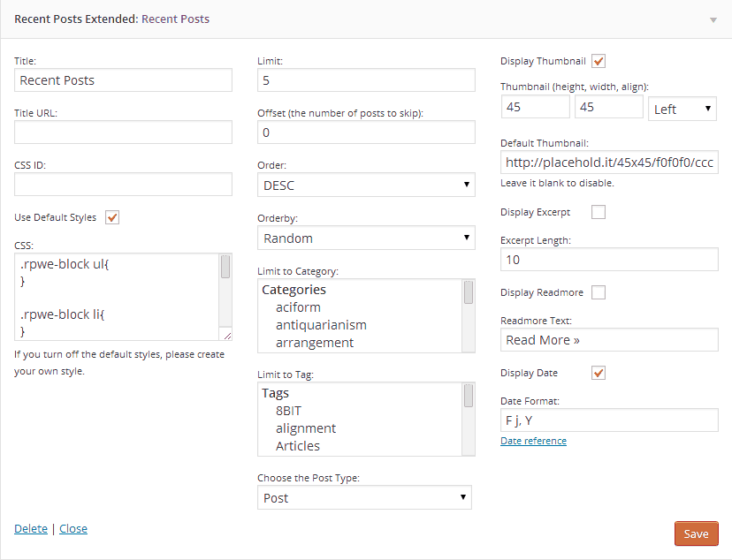Collapse the Recent Posts Extended widget arrow
This screenshot has width=732, height=560.
[x=713, y=19]
